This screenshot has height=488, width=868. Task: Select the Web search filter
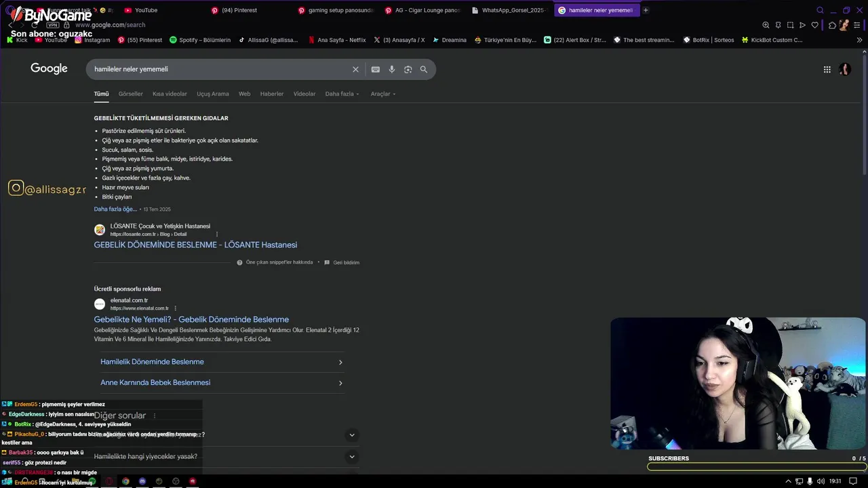click(x=245, y=94)
